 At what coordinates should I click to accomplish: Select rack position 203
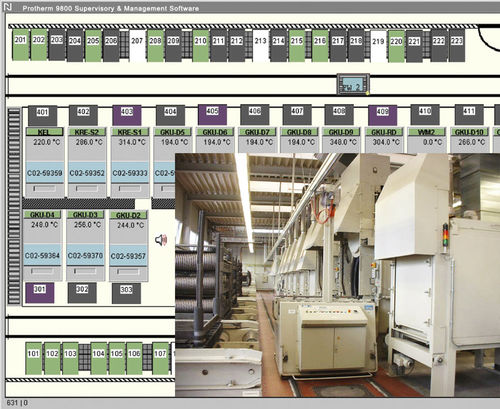[x=57, y=45]
